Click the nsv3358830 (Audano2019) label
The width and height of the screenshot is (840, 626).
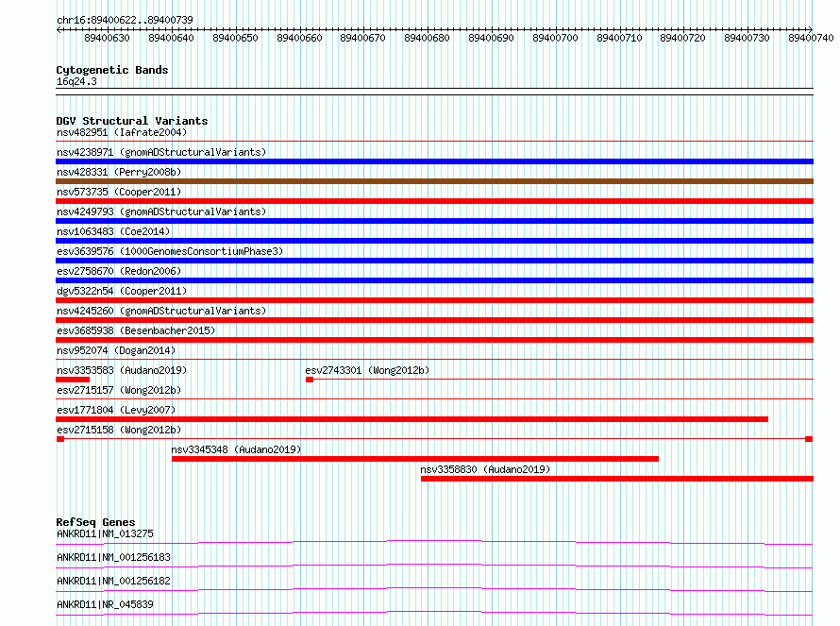pyautogui.click(x=485, y=469)
